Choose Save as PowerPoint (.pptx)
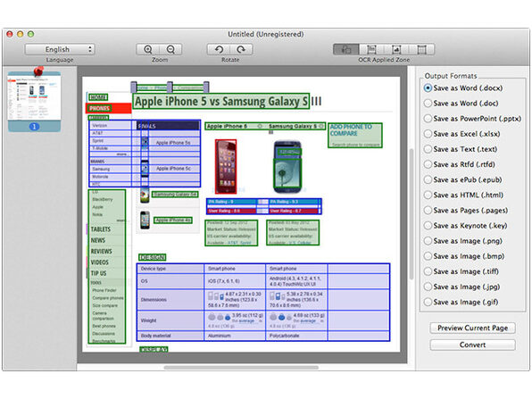The width and height of the screenshot is (532, 399). (472, 119)
